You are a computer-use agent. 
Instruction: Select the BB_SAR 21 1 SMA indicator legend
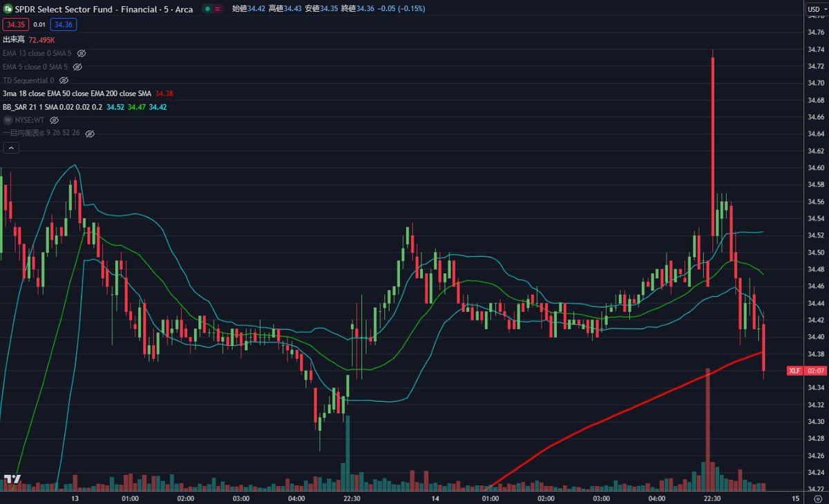point(53,107)
